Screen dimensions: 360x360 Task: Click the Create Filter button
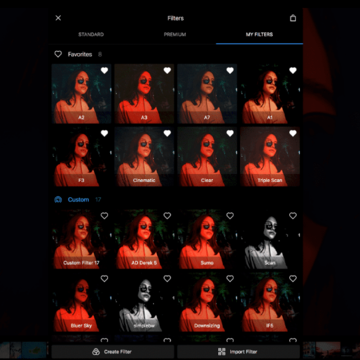click(113, 352)
